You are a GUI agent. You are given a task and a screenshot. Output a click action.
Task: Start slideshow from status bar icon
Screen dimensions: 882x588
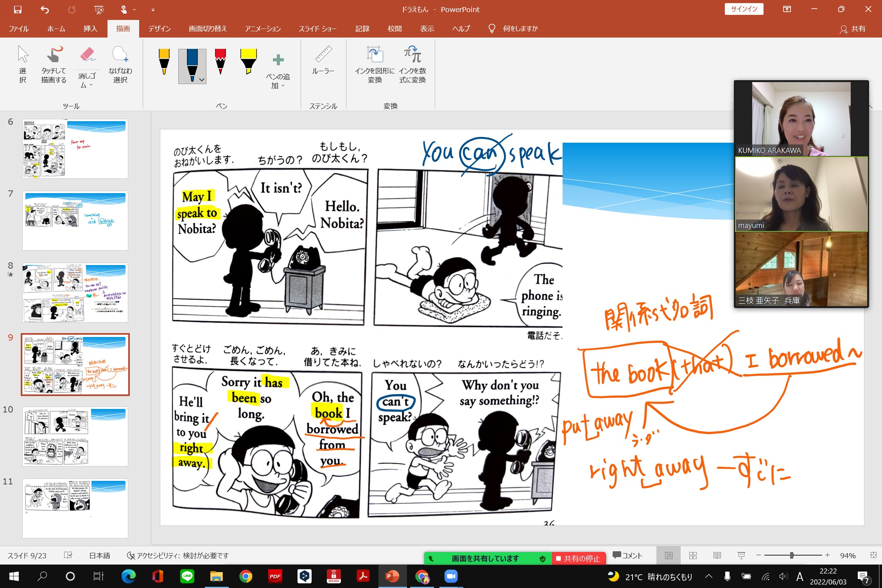(x=741, y=556)
